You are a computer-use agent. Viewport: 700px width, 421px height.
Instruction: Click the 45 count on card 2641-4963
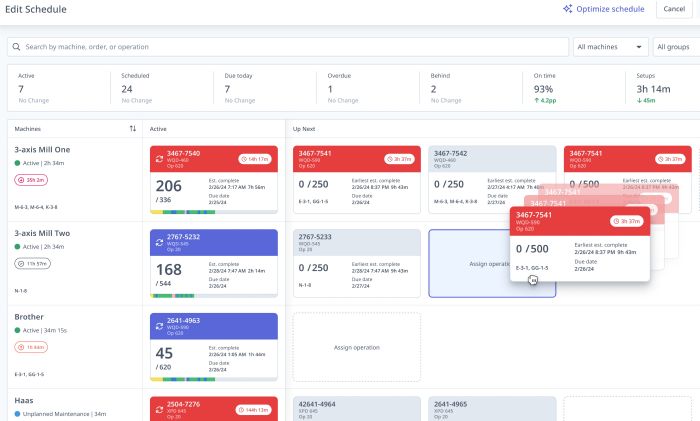[x=164, y=353]
